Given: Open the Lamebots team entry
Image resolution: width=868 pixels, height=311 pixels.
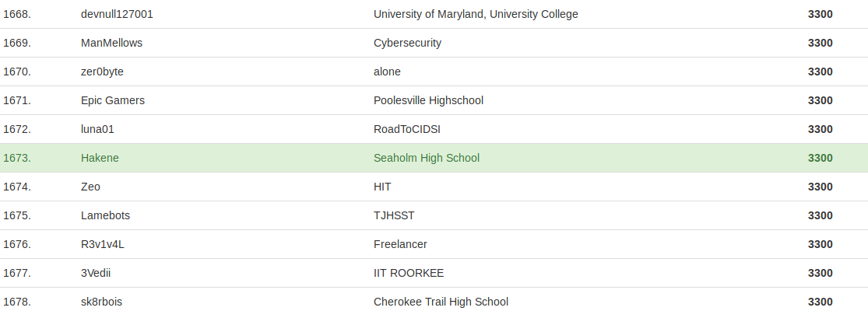Looking at the screenshot, I should pyautogui.click(x=105, y=215).
